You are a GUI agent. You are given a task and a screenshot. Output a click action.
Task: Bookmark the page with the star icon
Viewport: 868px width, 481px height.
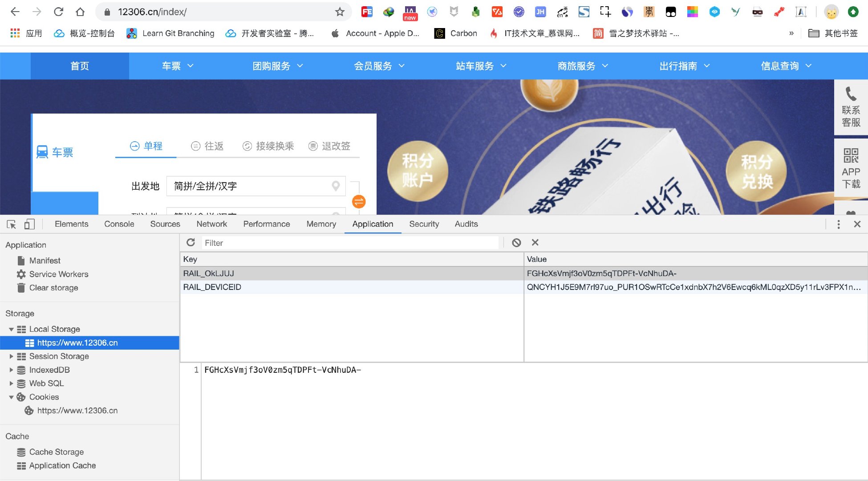pos(340,12)
